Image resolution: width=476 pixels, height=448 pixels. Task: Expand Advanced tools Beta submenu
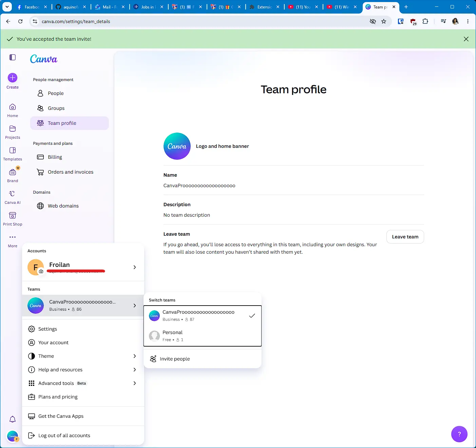[135, 383]
